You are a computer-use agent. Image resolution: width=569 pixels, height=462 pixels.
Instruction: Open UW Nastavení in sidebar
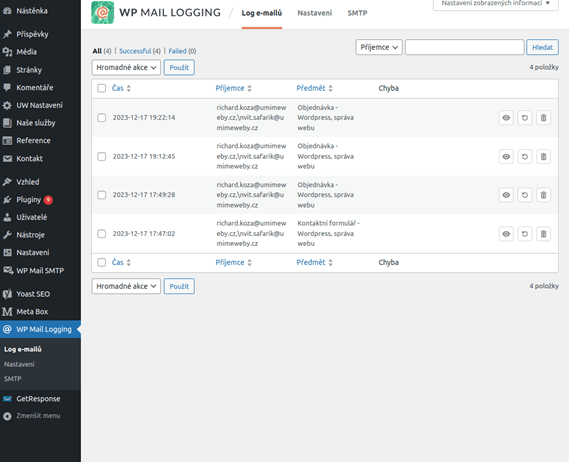pyautogui.click(x=40, y=105)
